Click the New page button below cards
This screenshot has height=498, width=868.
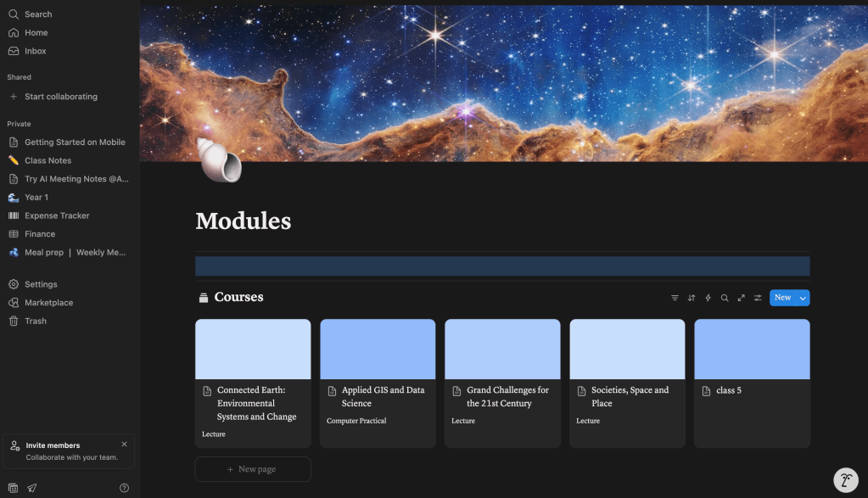click(252, 469)
